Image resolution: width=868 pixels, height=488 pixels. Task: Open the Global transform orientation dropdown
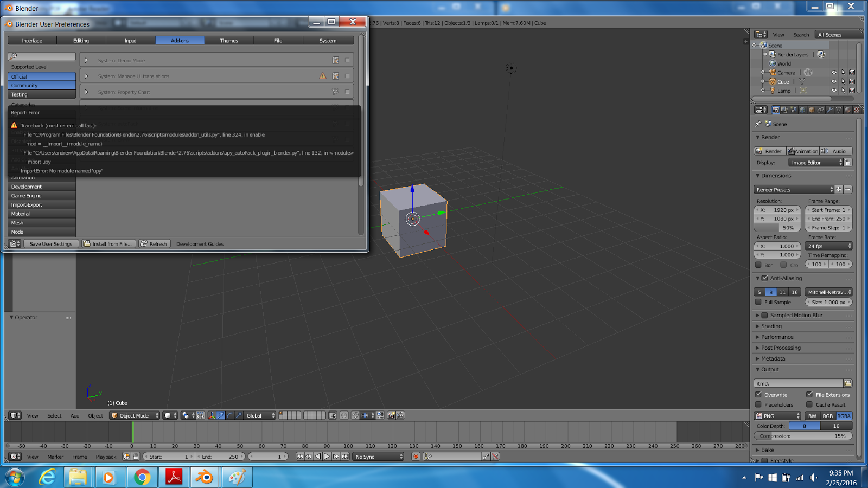pos(260,415)
